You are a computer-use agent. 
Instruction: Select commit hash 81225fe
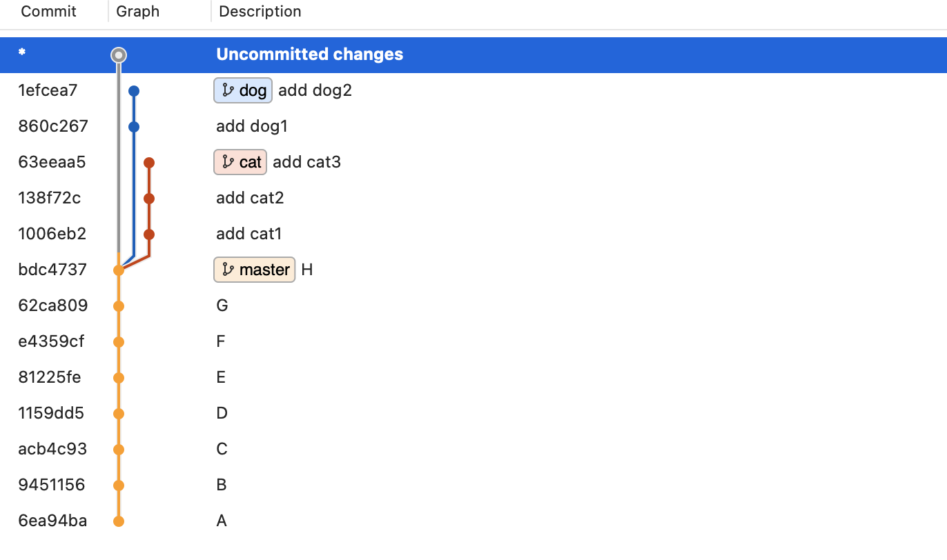pyautogui.click(x=50, y=377)
